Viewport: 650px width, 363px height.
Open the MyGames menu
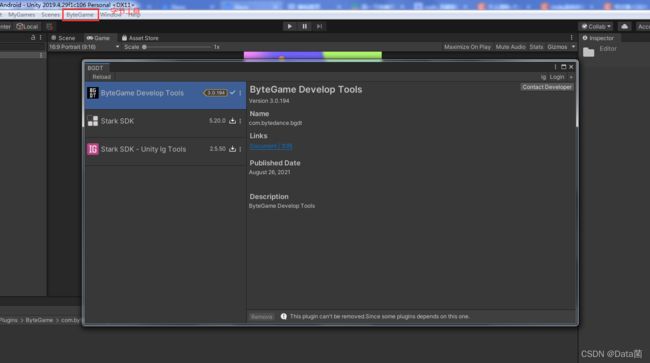22,15
